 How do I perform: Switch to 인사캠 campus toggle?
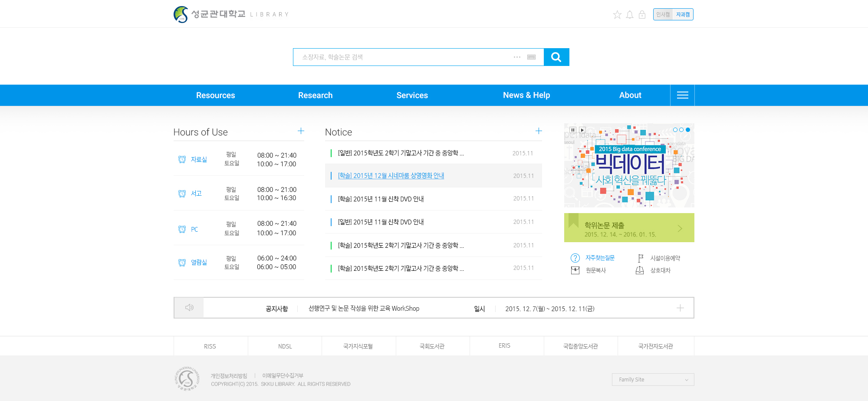click(663, 14)
